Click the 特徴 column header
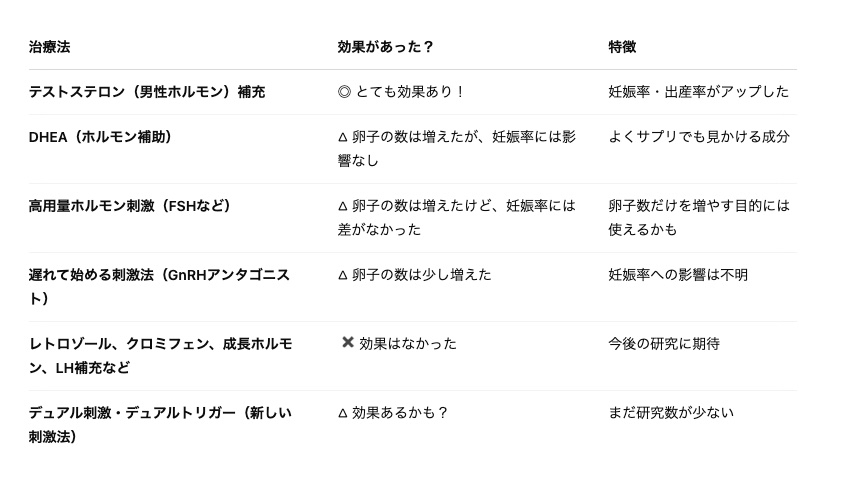This screenshot has height=490, width=841. [622, 47]
